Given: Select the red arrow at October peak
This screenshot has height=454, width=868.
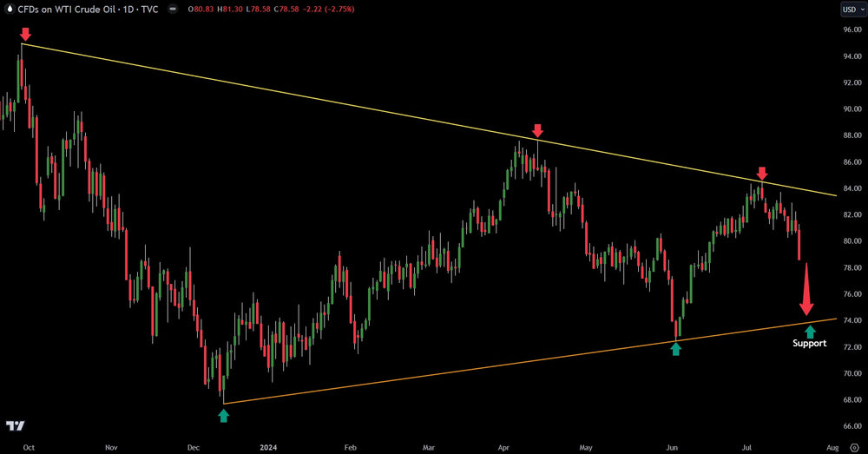Looking at the screenshot, I should coord(26,34).
